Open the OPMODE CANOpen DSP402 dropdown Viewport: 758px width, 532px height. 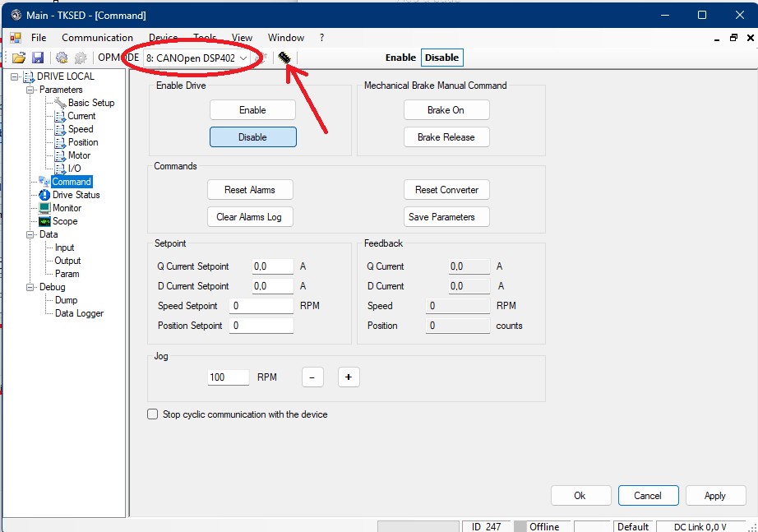[196, 58]
